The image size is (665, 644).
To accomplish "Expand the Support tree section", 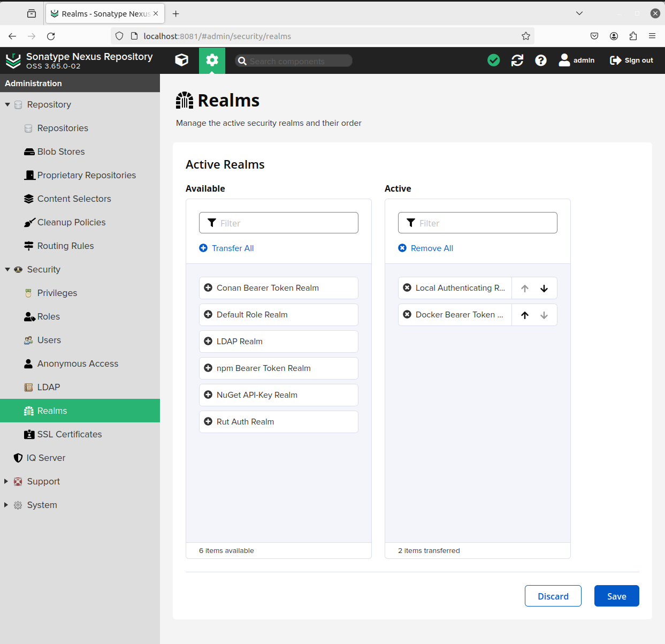I will 6,481.
